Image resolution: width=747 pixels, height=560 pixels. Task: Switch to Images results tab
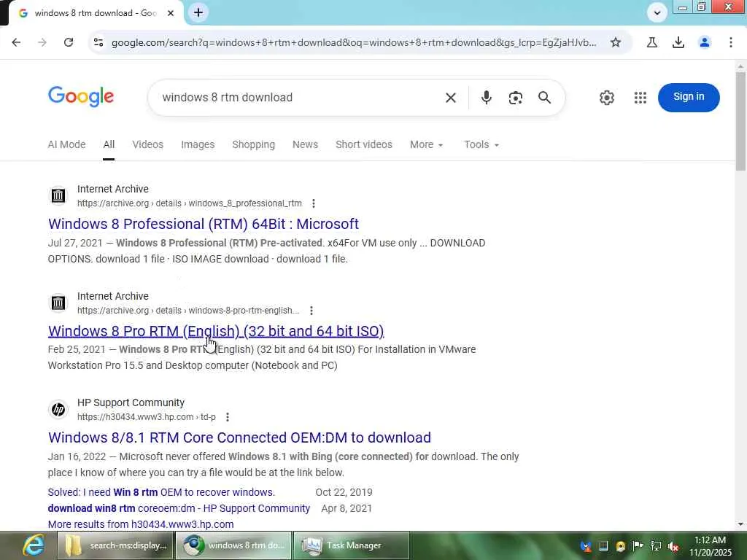[198, 144]
